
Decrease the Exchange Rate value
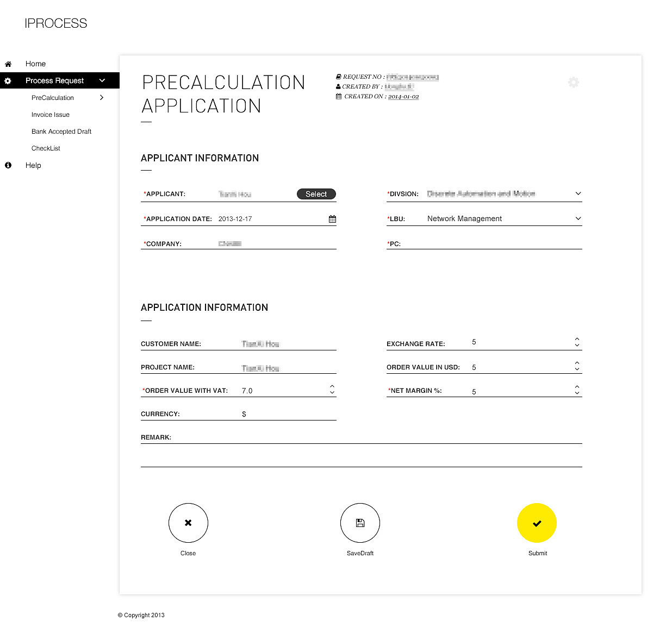coord(577,345)
